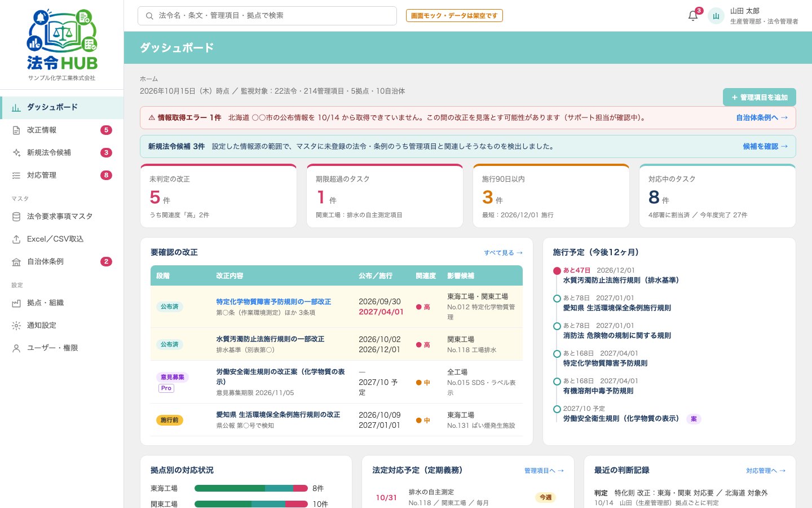Click the ユーザー・権限 person icon
The height and width of the screenshot is (508, 812).
point(16,348)
